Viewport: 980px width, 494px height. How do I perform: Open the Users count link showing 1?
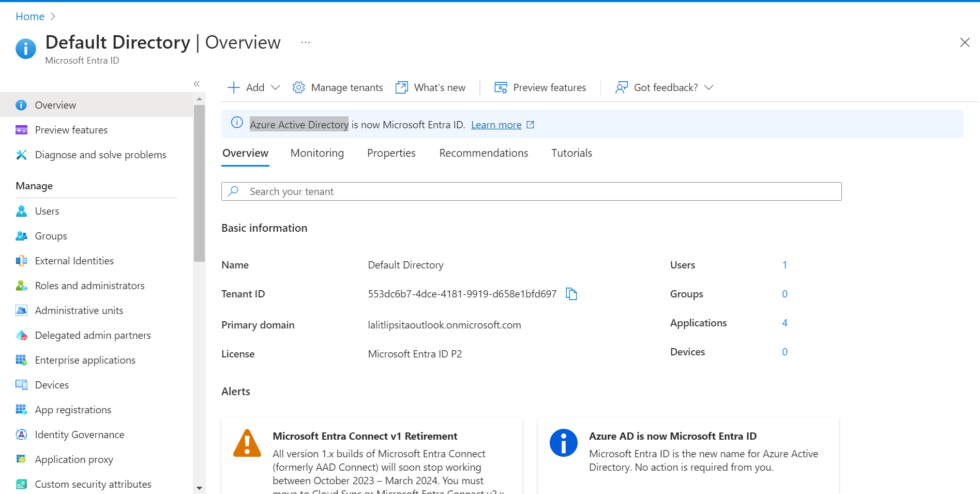coord(785,265)
